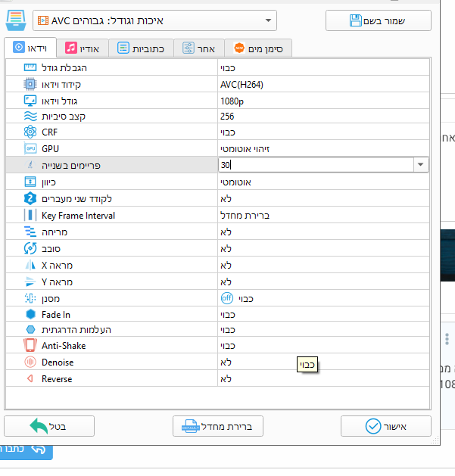Switch to the Video (וידאו) tab
This screenshot has height=476, width=455.
pos(30,48)
